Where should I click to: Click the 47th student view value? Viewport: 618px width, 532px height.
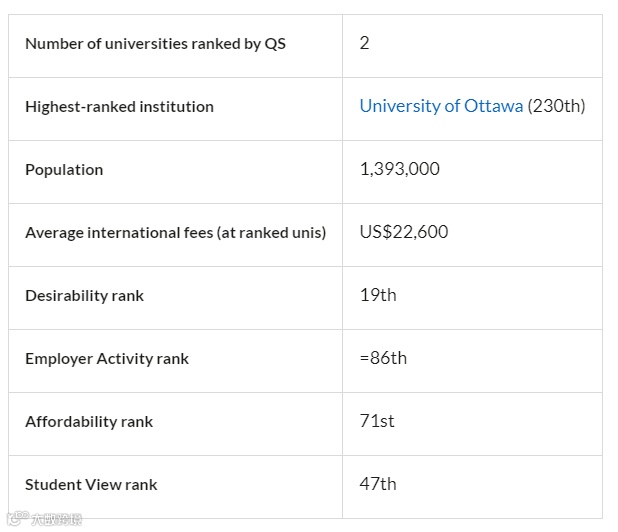(x=378, y=484)
